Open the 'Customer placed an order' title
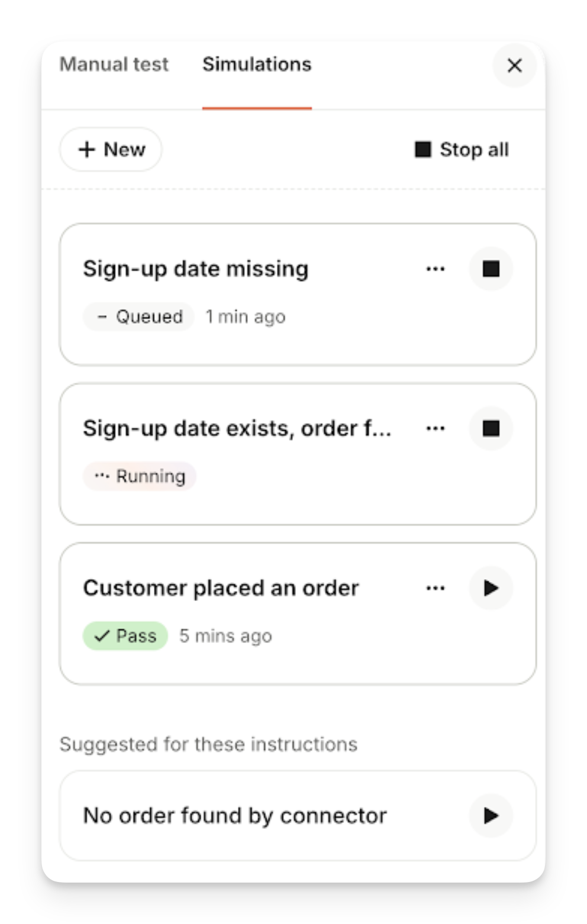The width and height of the screenshot is (587, 924). tap(221, 588)
